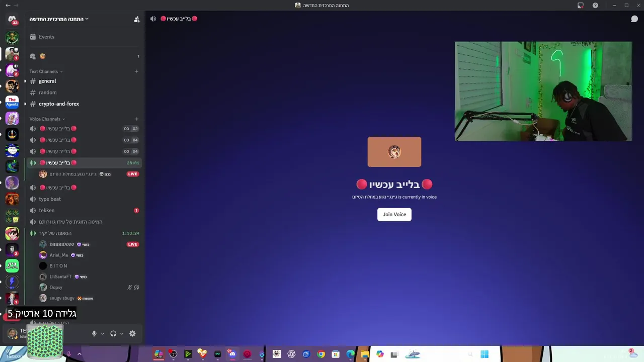
Task: Open File Explorer from the taskbar
Action: [365, 354]
